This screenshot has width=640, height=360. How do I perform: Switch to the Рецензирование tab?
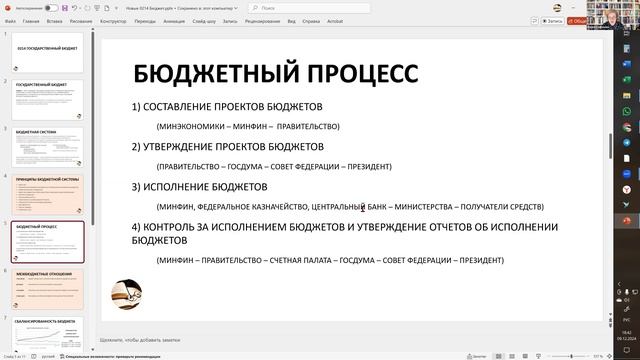coord(262,21)
